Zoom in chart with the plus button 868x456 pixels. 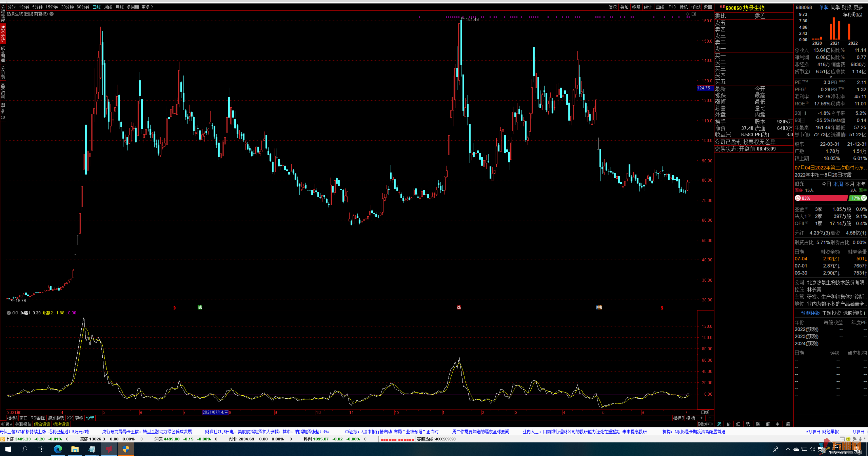pos(701,418)
